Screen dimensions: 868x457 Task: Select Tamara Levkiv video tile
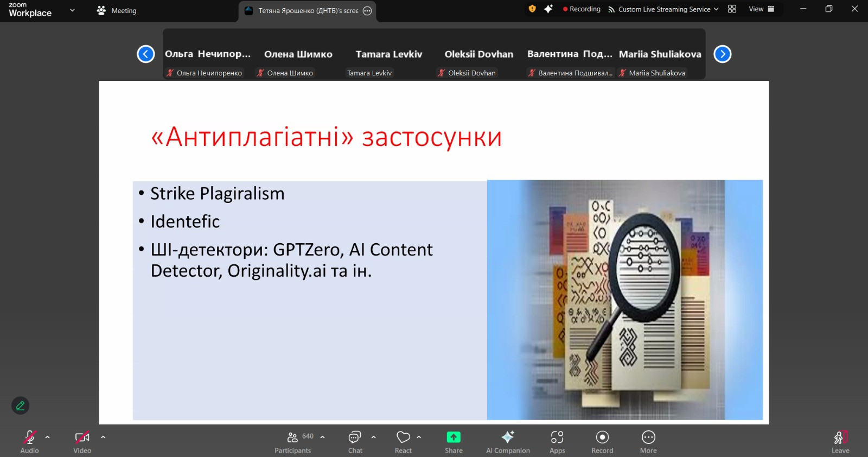[x=389, y=54]
